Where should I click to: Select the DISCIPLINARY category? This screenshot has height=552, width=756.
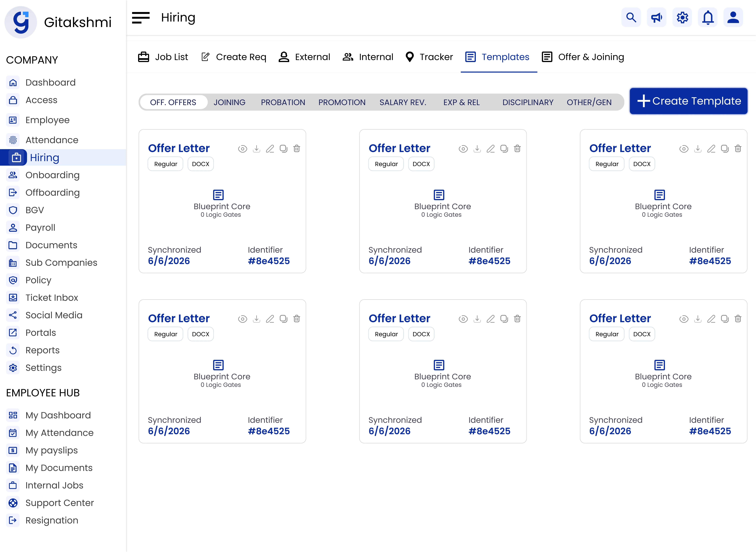pos(528,102)
